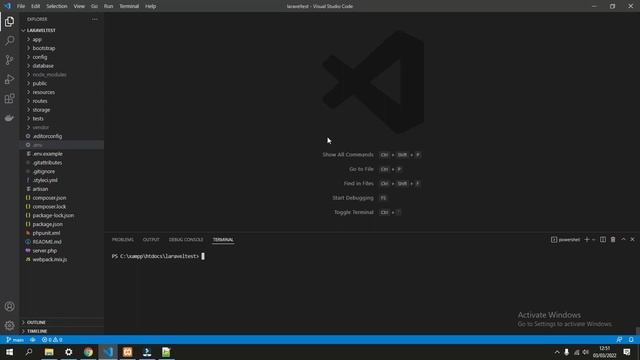Open the Go menu
The width and height of the screenshot is (640, 360).
pos(94,6)
